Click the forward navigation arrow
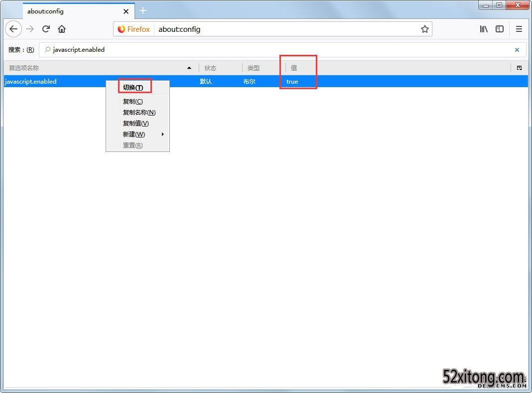The image size is (532, 393). [30, 29]
